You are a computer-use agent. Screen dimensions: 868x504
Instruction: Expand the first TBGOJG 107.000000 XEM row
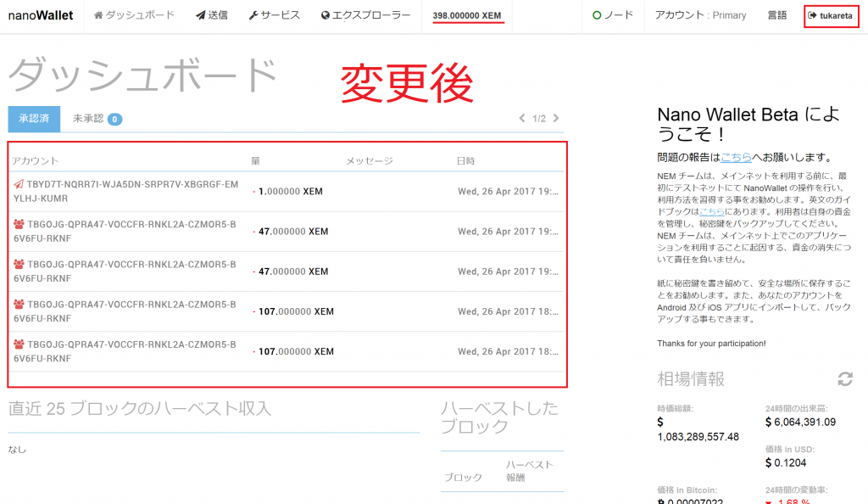coord(287,311)
